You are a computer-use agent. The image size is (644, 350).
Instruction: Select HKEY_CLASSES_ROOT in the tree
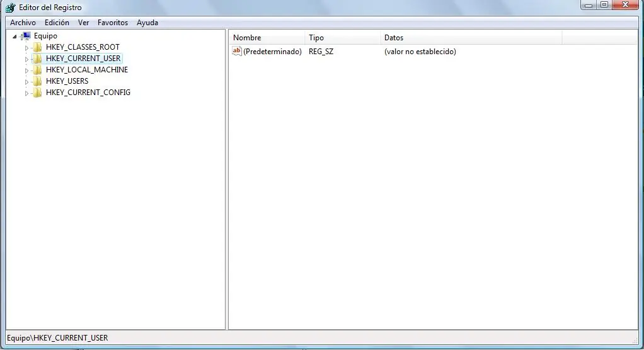[83, 47]
